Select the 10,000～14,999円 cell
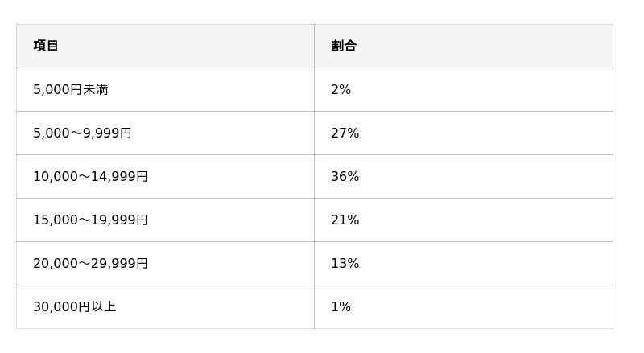Screen dimensions: 644x353 (165, 177)
